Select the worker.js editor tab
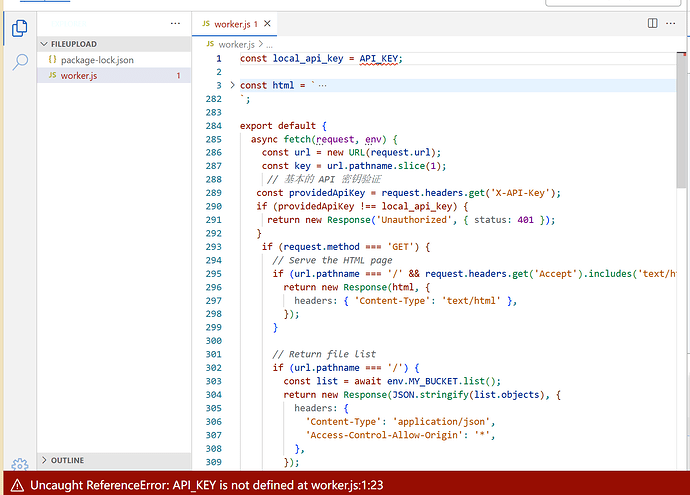The image size is (690, 495). pos(234,24)
